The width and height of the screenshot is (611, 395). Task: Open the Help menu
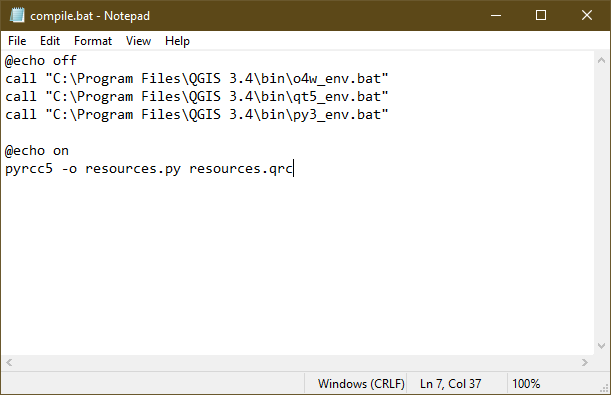point(177,41)
